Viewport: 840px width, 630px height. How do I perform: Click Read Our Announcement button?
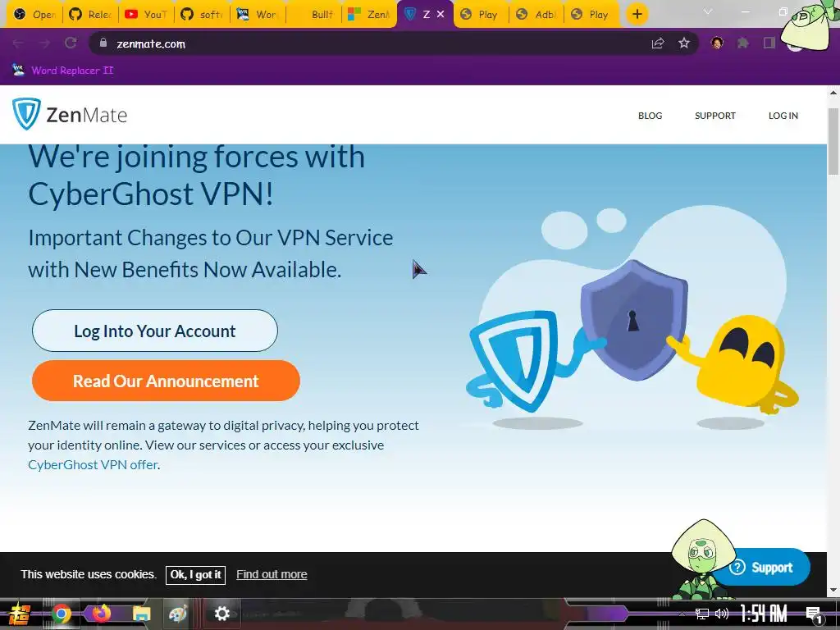coord(166,381)
